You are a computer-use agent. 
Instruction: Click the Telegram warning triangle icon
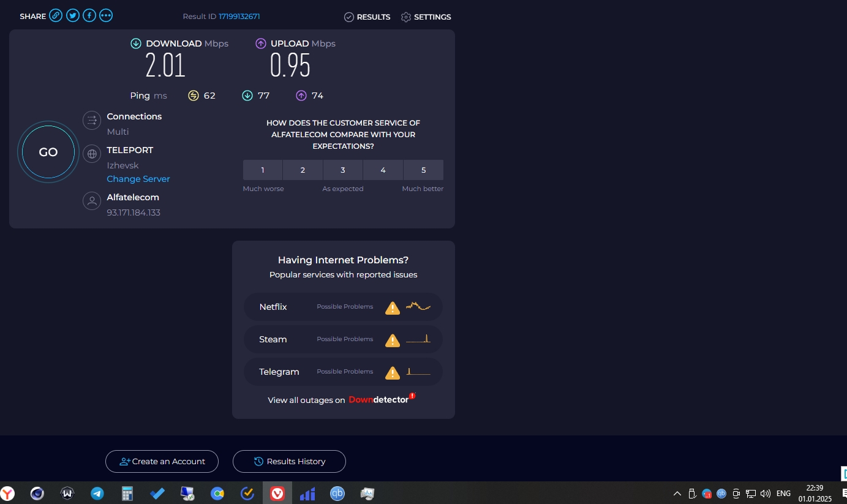(393, 372)
